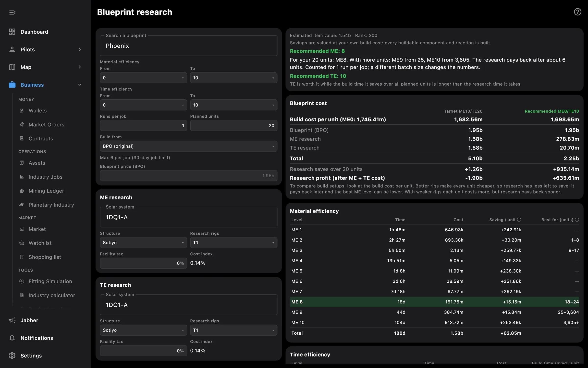The height and width of the screenshot is (368, 588).
Task: Open Material efficiency To dropdown
Action: coord(234,78)
